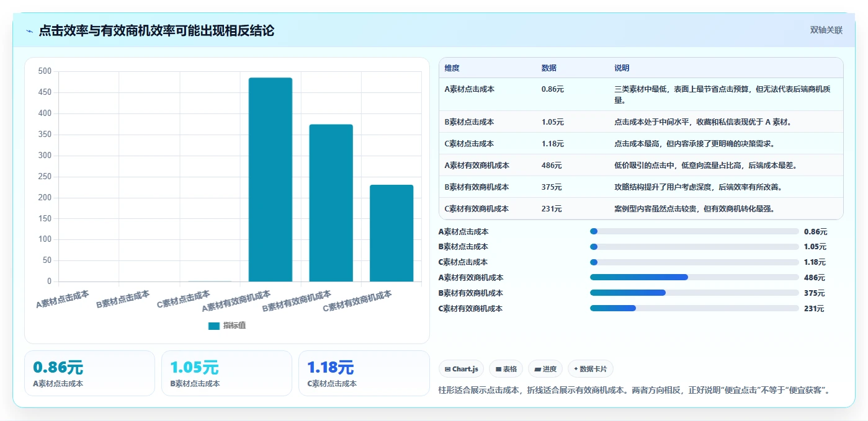Select the A素材有效商机成本 bar in the chart
This screenshot has width=868, height=421.
click(271, 180)
